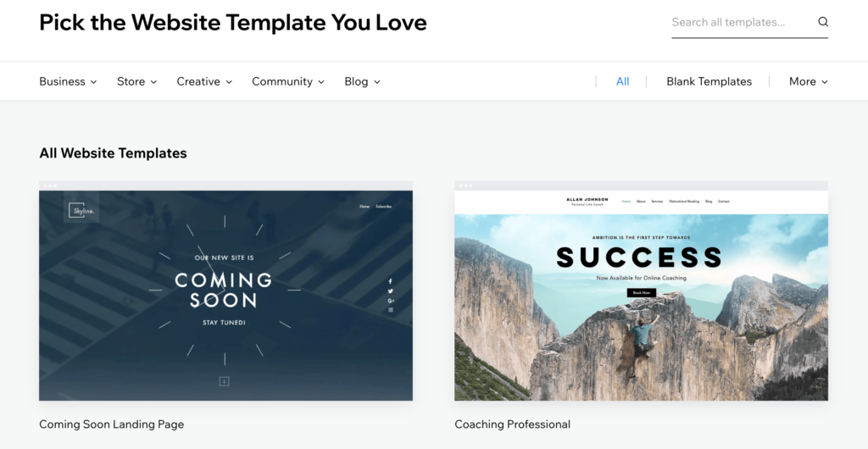The height and width of the screenshot is (449, 868).
Task: Click the Skyline logo in the template preview
Action: pos(81,210)
